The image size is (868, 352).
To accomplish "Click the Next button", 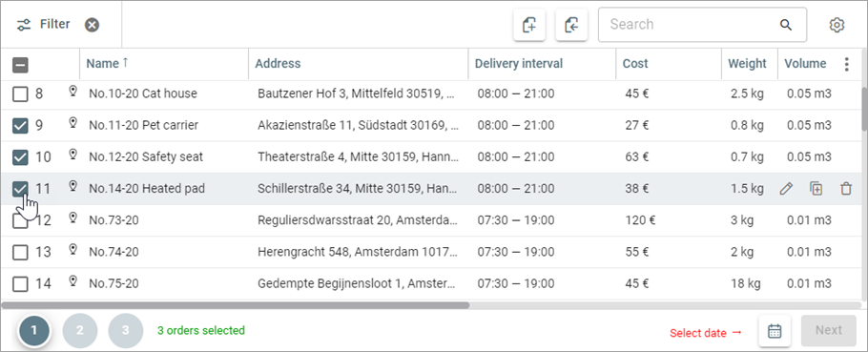I will click(x=829, y=330).
